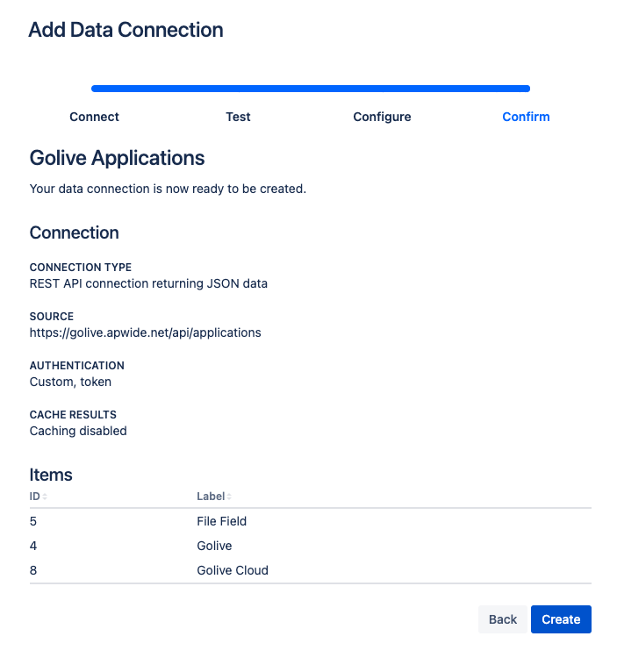Select the Golive Cloud item row
This screenshot has height=672, width=617.
click(x=232, y=570)
